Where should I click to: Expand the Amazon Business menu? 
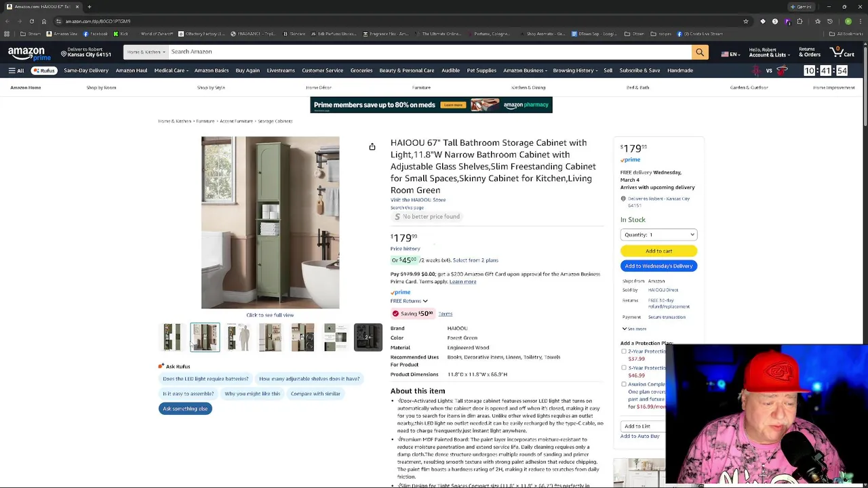point(525,70)
